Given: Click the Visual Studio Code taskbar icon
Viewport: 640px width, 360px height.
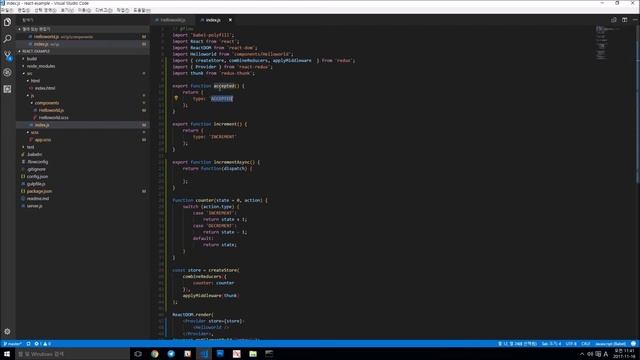Looking at the screenshot, I should point(204,354).
